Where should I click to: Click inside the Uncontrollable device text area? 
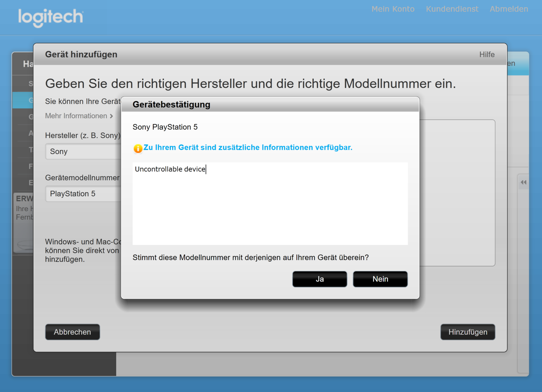point(270,203)
